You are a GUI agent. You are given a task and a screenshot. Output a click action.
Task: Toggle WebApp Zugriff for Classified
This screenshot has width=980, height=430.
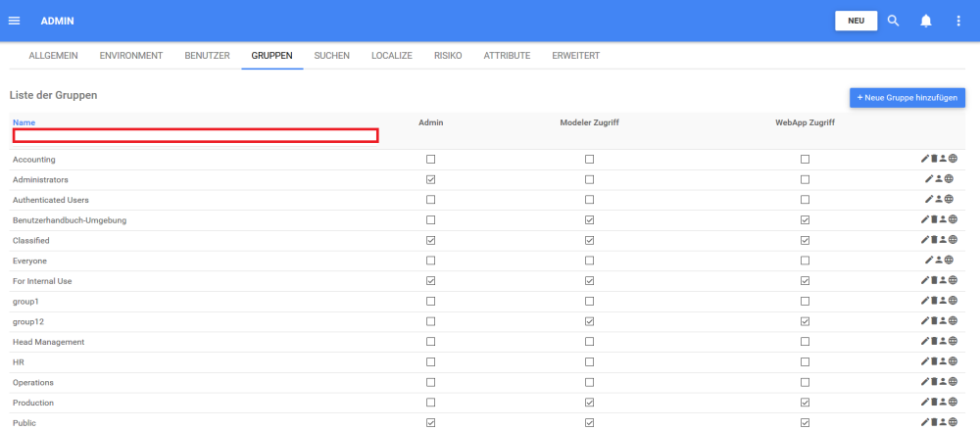805,240
